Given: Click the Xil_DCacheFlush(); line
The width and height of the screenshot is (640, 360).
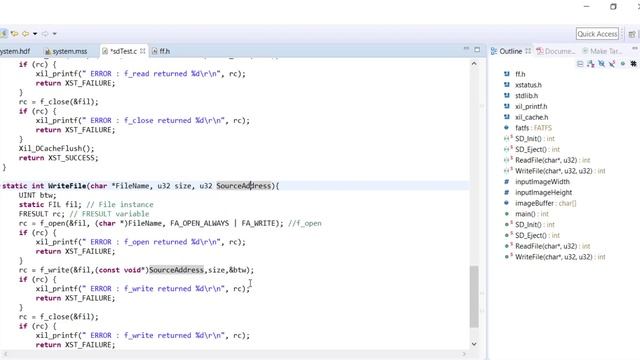Looking at the screenshot, I should tap(56, 149).
